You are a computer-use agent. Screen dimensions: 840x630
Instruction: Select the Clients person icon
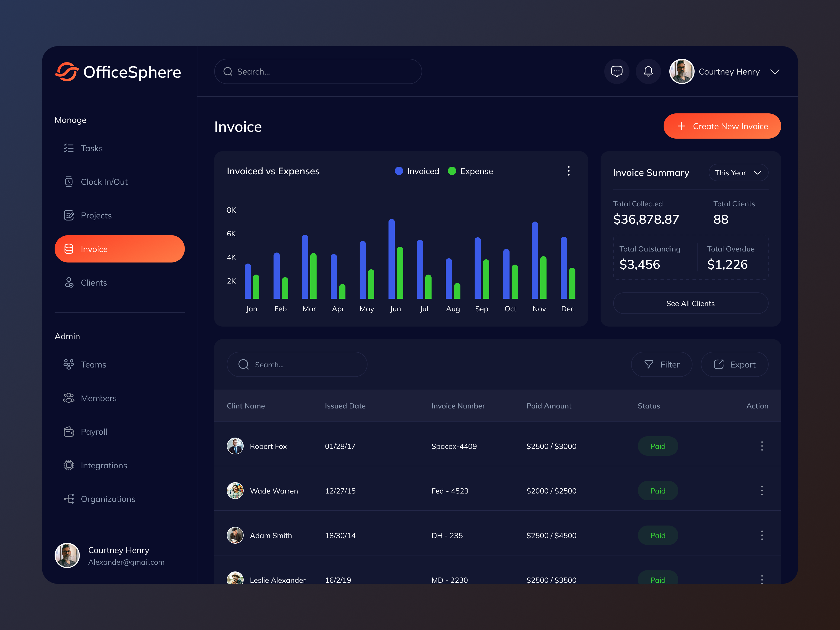point(69,282)
